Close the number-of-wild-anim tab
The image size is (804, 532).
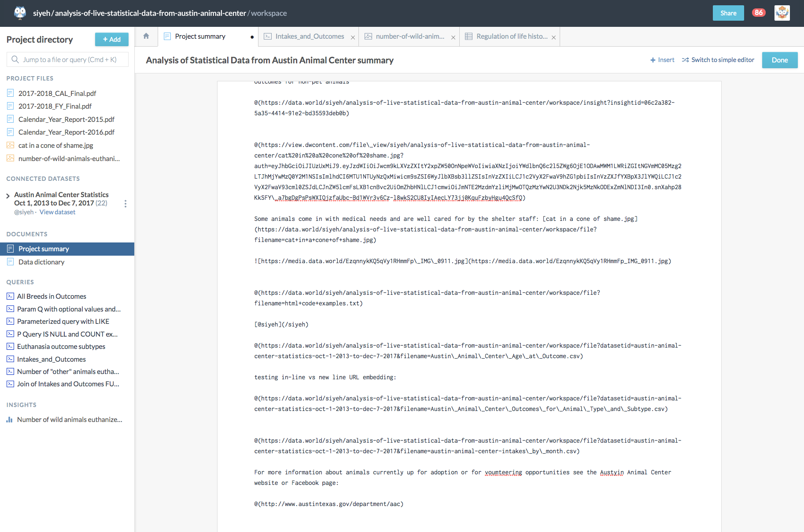pyautogui.click(x=453, y=37)
